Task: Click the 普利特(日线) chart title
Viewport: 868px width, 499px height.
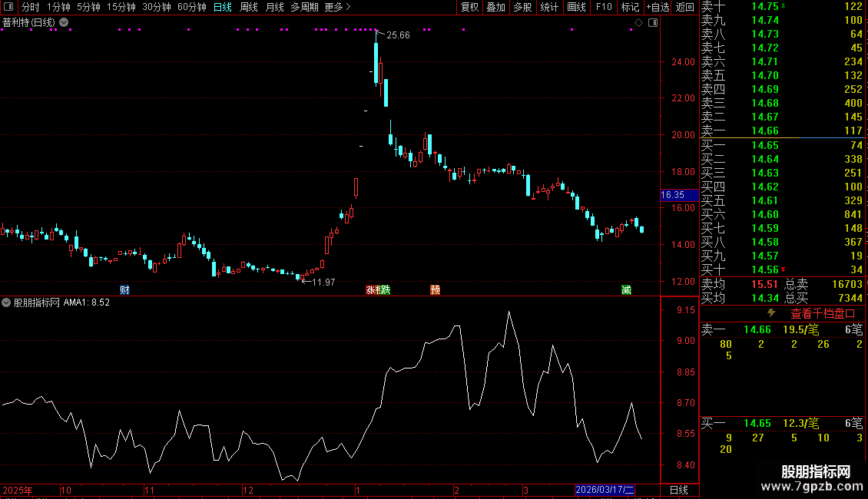Action: click(28, 23)
